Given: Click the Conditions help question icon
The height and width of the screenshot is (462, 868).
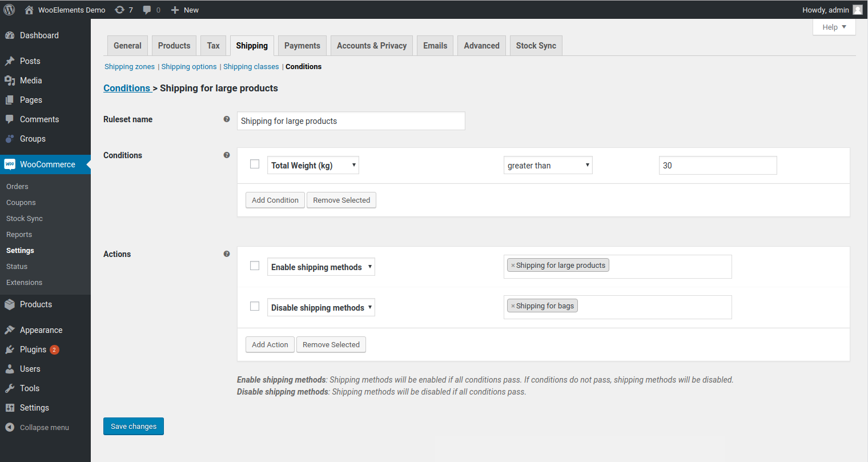Looking at the screenshot, I should [x=227, y=155].
